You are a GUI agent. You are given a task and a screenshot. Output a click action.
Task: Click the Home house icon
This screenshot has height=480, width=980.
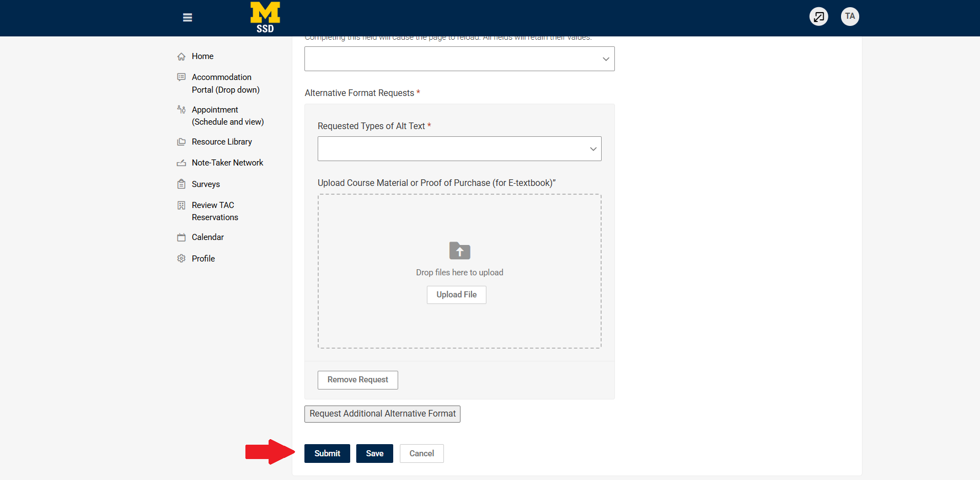click(181, 57)
